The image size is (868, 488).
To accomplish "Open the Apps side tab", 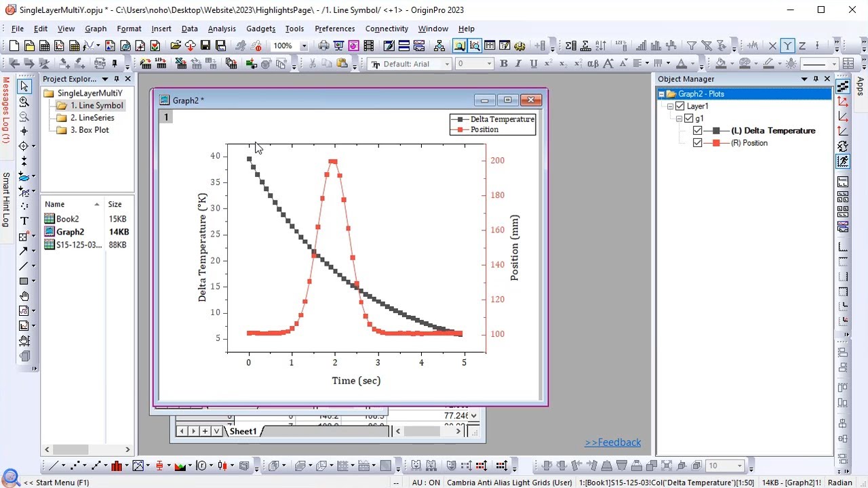I will (861, 86).
